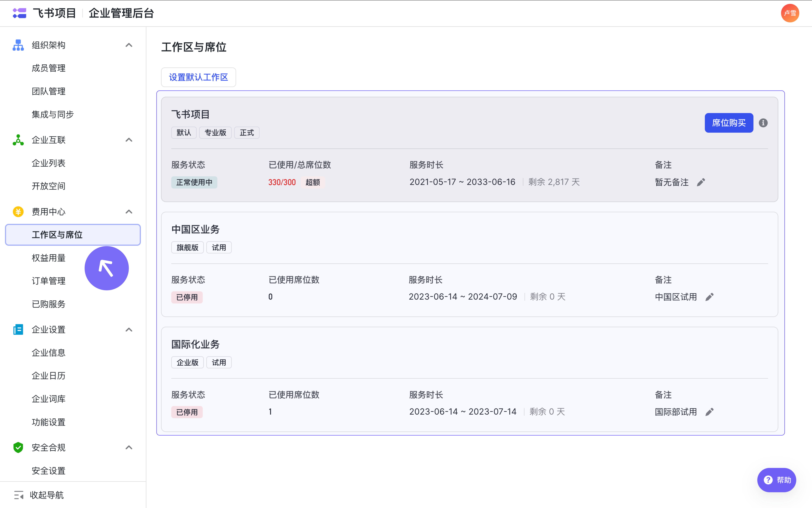Viewport: 812px width, 508px height.
Task: Collapse the 组织架构 section chevron
Action: (129, 45)
